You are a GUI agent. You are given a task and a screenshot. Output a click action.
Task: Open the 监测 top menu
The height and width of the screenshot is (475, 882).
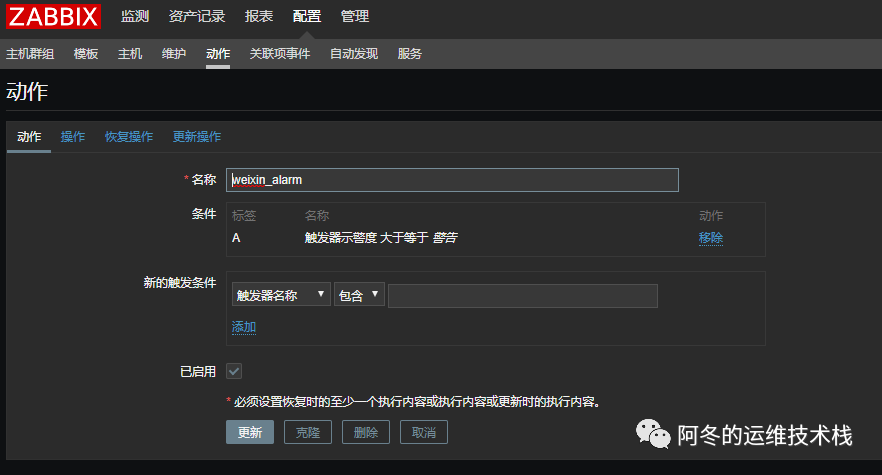click(135, 16)
